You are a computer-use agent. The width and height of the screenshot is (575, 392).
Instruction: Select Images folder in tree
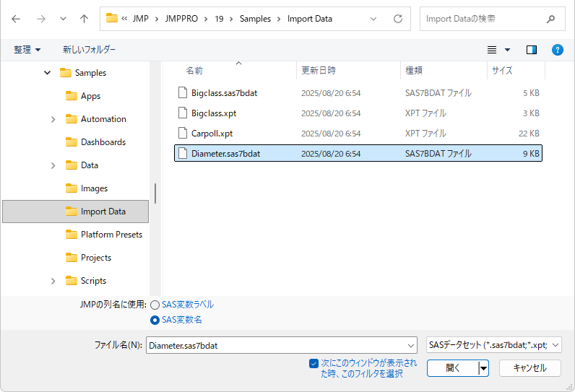coord(94,188)
